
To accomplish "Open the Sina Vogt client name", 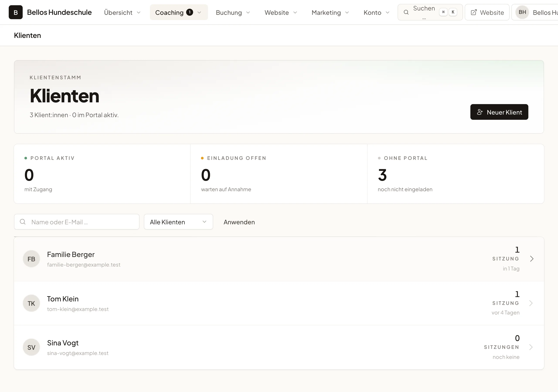I will 63,343.
